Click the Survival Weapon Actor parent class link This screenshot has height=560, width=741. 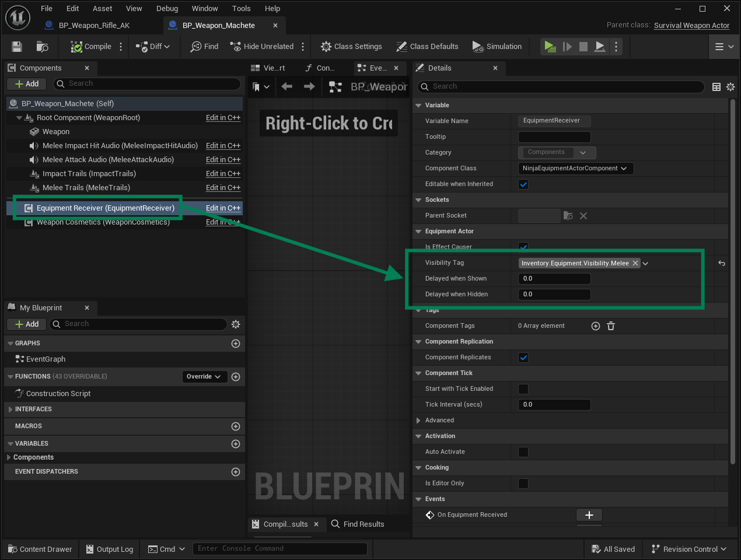(x=691, y=25)
